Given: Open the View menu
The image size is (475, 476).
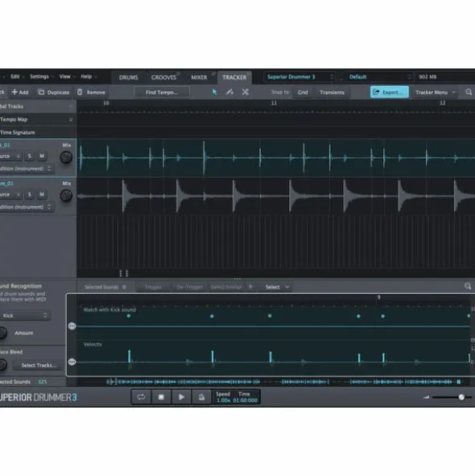Looking at the screenshot, I should pos(64,77).
